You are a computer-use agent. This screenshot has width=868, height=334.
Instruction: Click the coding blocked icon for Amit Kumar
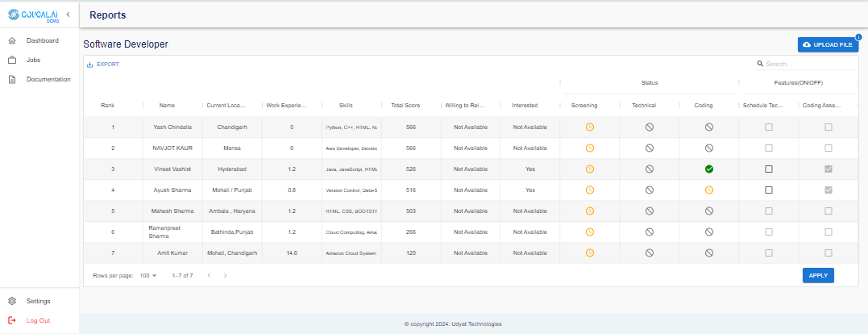point(708,253)
